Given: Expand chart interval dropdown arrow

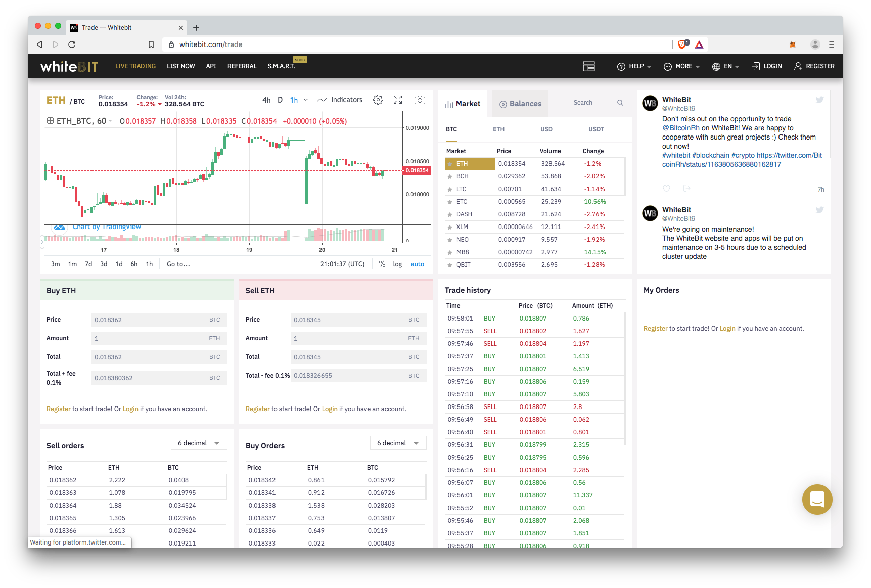Looking at the screenshot, I should [x=306, y=100].
